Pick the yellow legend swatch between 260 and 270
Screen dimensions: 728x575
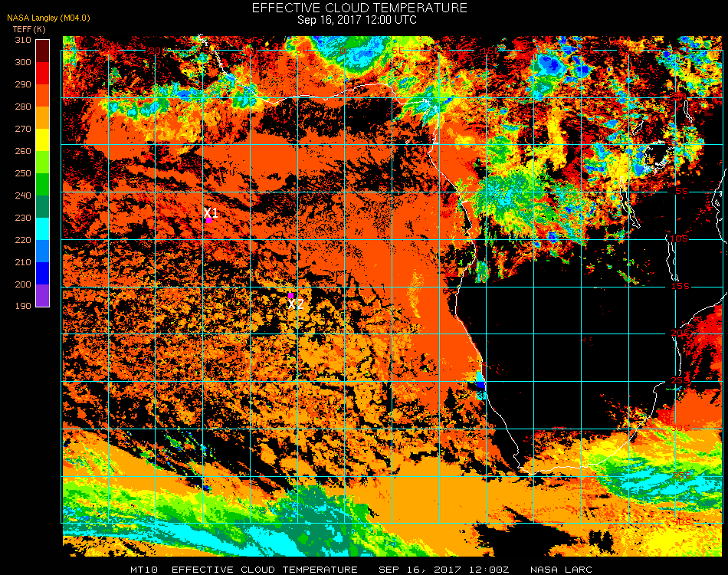43,140
